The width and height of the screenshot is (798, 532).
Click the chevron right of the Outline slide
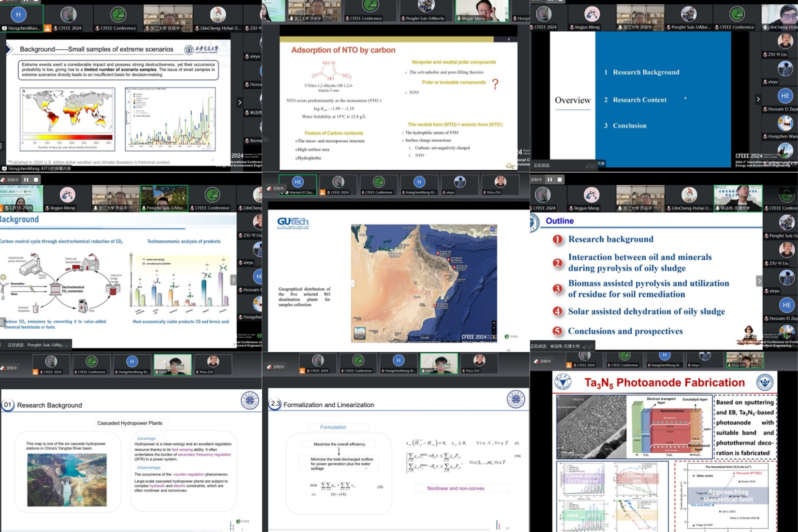759,281
